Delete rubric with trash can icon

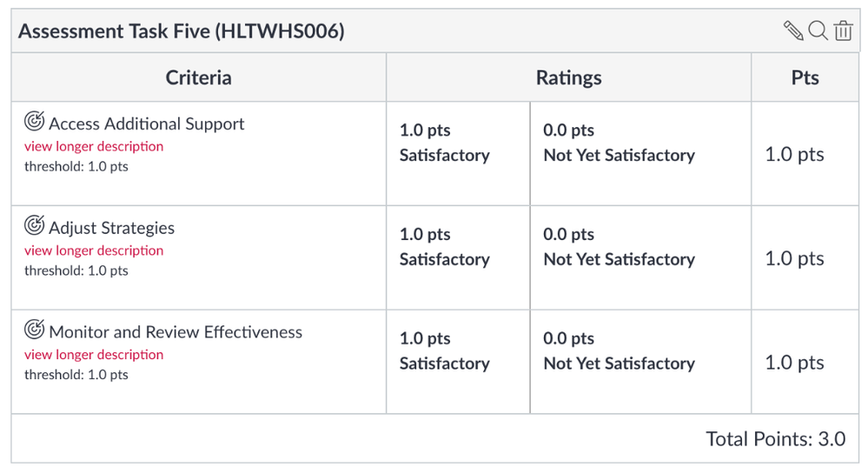[843, 30]
